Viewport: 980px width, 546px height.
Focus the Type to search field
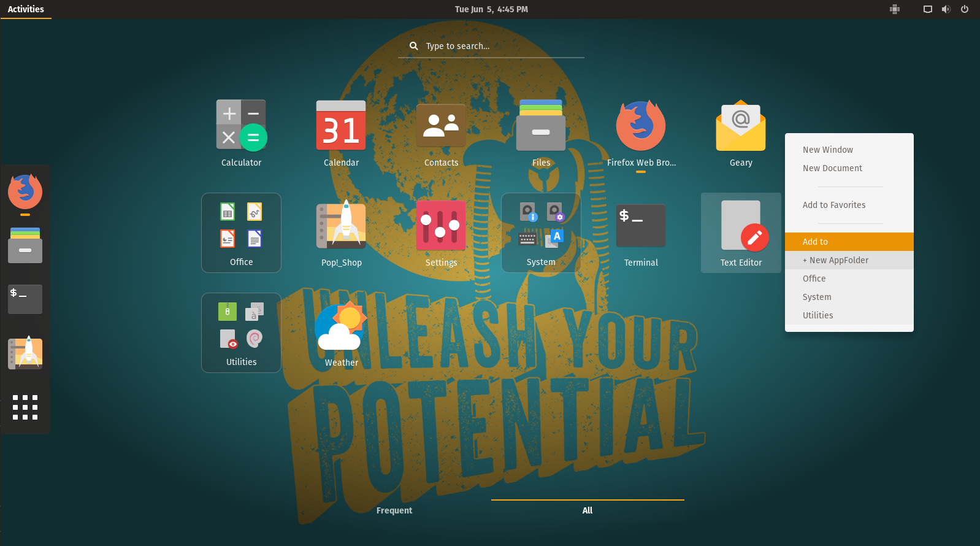[491, 46]
